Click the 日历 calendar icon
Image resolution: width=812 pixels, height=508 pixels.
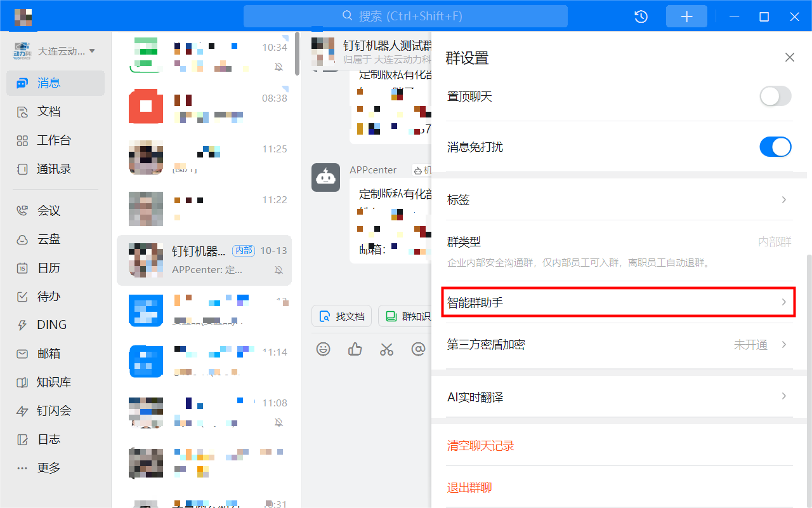[x=22, y=268]
